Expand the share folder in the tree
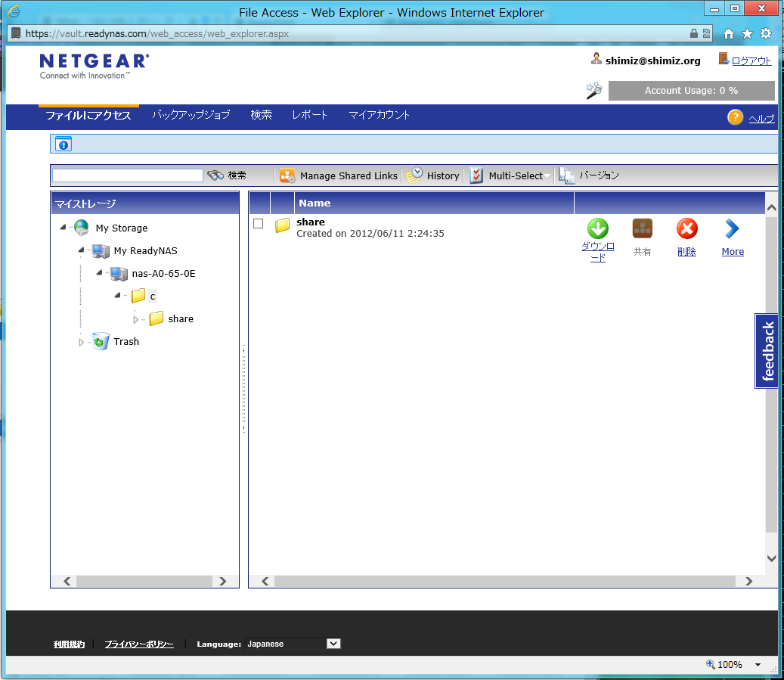This screenshot has height=680, width=784. (x=135, y=319)
